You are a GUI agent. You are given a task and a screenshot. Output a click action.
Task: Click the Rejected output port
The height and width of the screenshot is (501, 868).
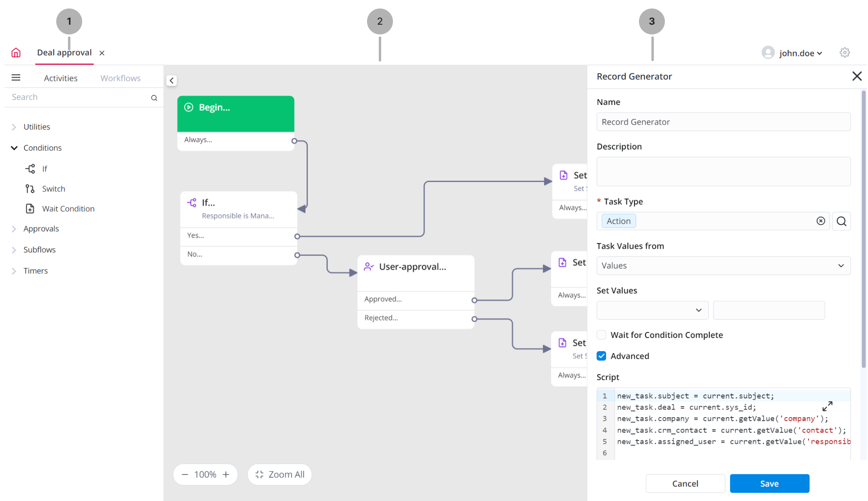(x=474, y=319)
